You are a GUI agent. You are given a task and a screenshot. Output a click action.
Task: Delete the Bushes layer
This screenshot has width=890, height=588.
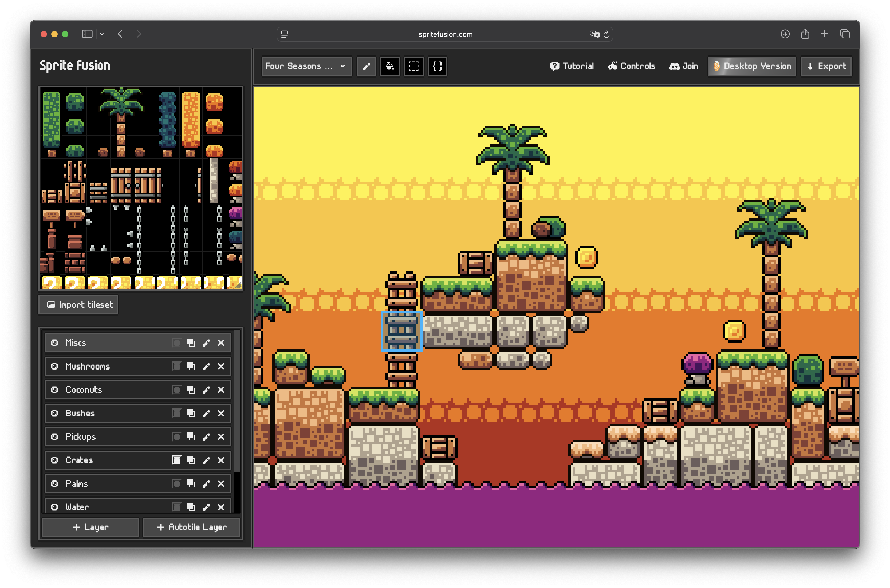click(221, 413)
